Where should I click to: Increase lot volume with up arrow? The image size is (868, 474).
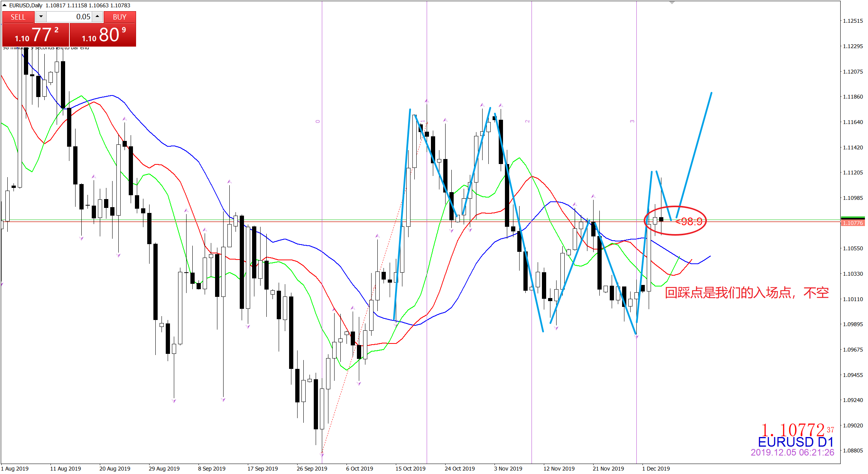click(98, 17)
